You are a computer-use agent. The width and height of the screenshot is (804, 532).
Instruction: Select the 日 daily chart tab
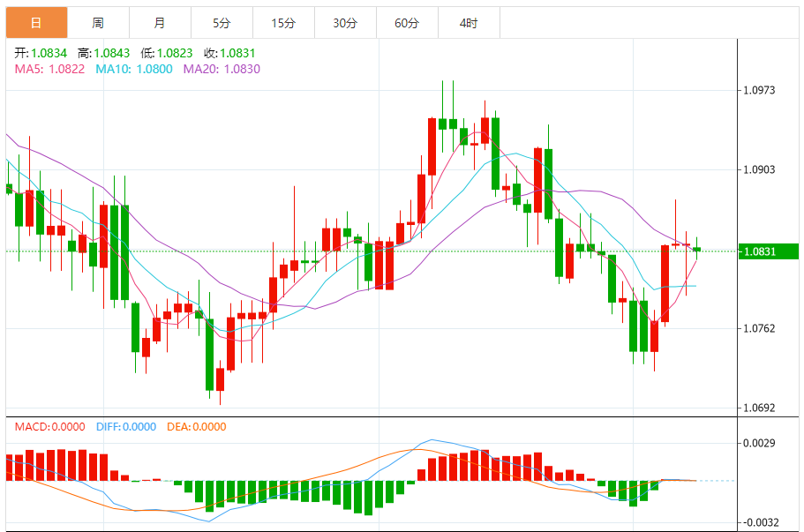click(36, 23)
